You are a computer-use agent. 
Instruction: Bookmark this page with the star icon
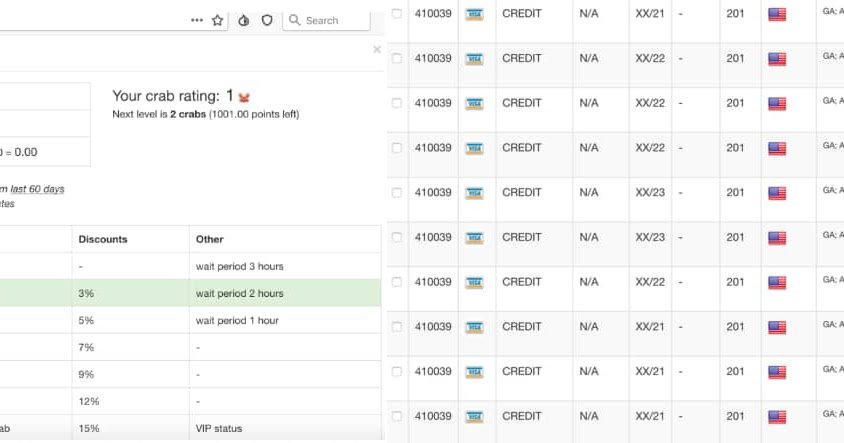point(217,20)
